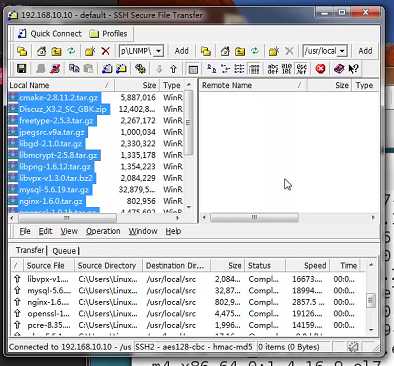Click the Copy icon in the toolbar
This screenshot has height=366, width=394.
point(74,69)
